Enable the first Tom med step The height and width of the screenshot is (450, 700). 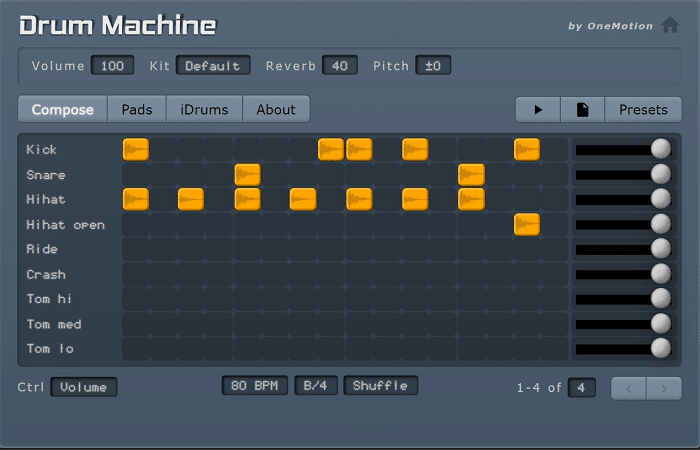(x=136, y=324)
